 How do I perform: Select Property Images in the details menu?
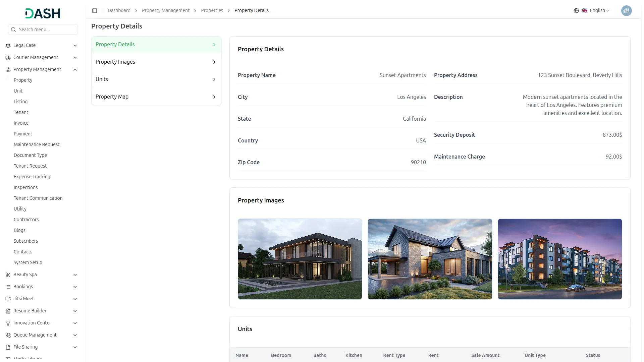pos(115,62)
